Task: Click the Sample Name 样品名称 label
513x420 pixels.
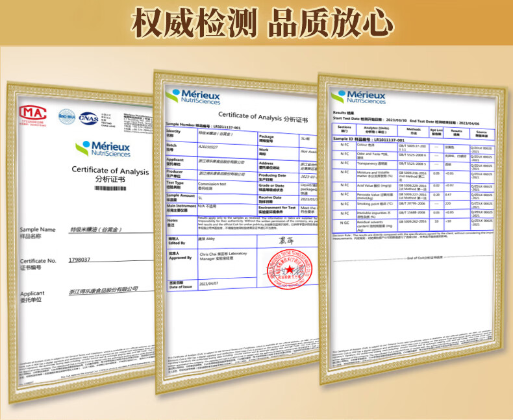Action: point(38,232)
